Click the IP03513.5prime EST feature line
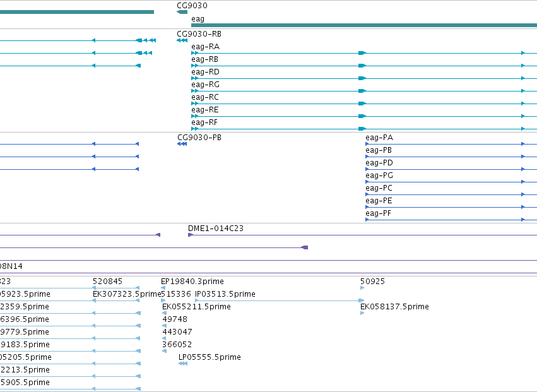 pyautogui.click(x=280, y=301)
